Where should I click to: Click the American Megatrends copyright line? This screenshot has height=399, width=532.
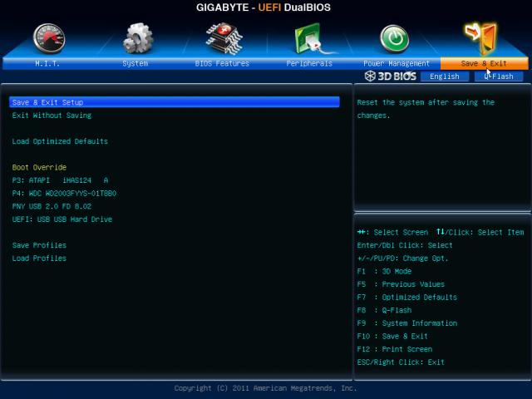(x=266, y=388)
